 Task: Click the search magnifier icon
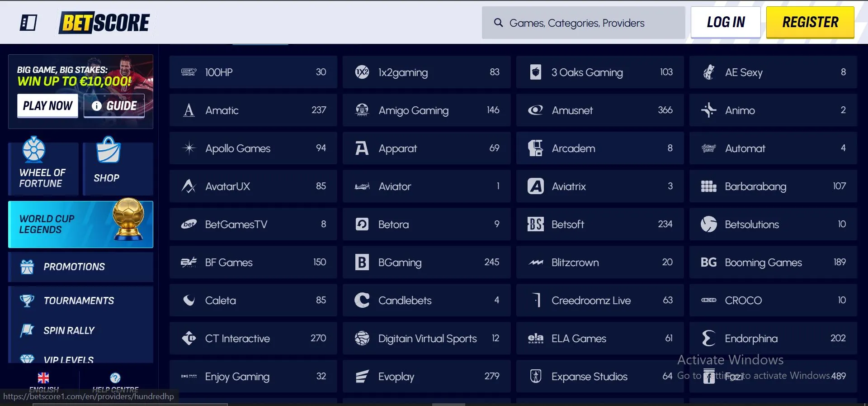pos(498,23)
